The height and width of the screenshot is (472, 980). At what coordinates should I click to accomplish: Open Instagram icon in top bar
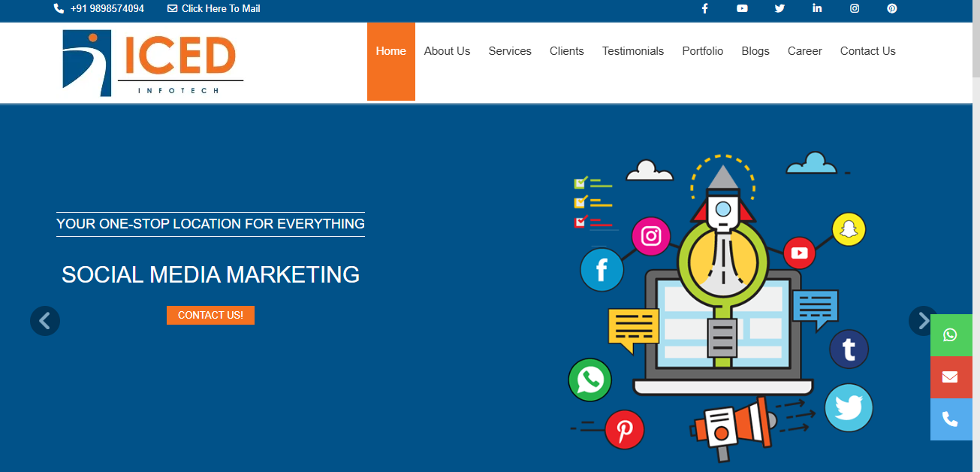click(855, 9)
